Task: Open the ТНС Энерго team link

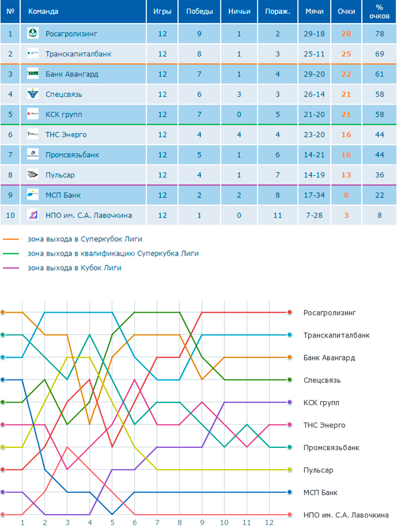Action: coord(66,135)
